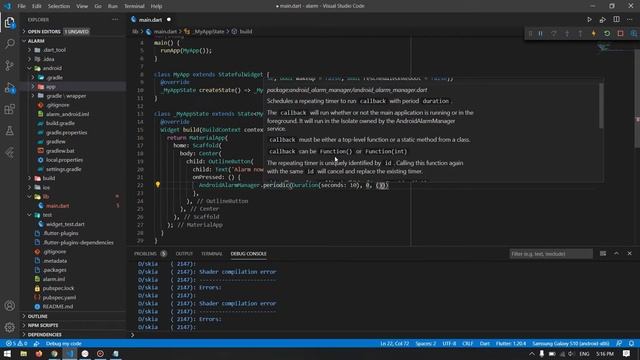Open main.dart in the lib folder
The width and height of the screenshot is (640, 360).
pyautogui.click(x=57, y=206)
